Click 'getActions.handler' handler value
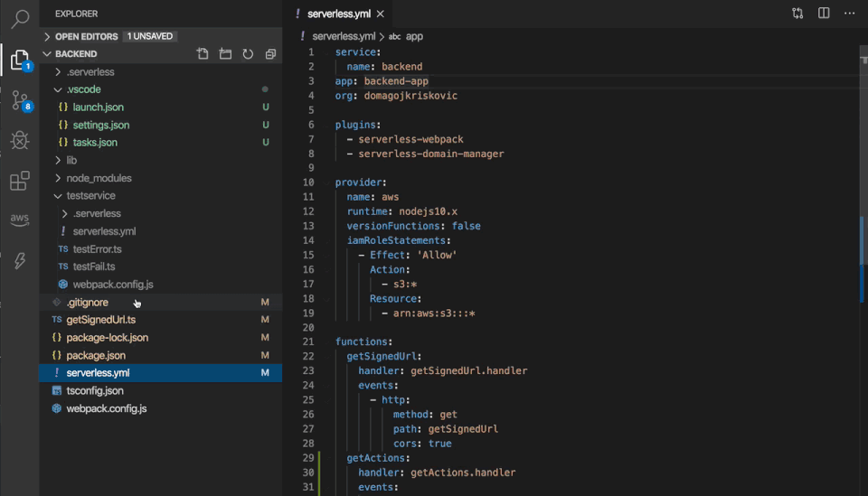The image size is (868, 496). point(463,473)
